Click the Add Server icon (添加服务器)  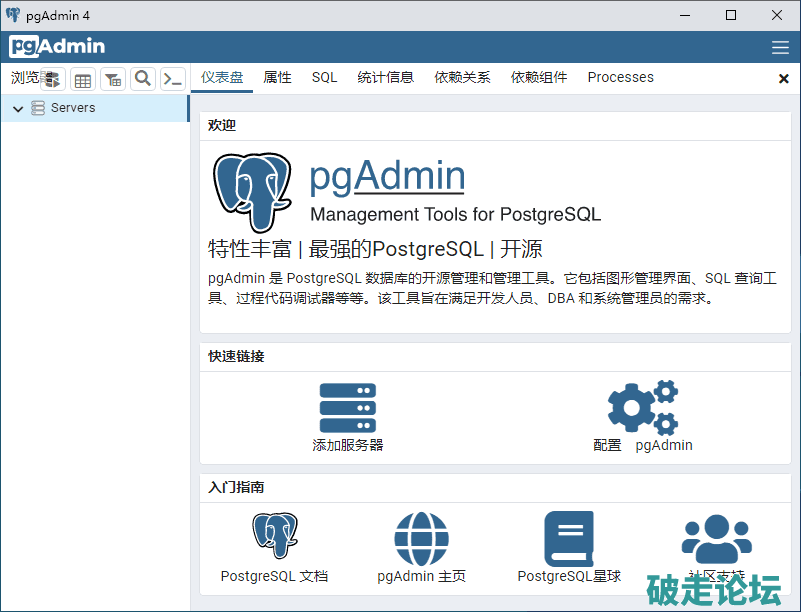click(347, 408)
